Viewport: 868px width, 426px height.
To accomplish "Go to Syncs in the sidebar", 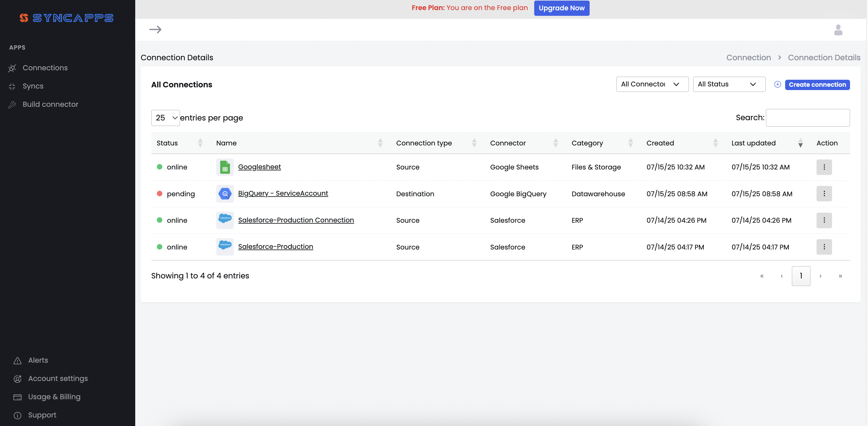I will click(x=33, y=86).
